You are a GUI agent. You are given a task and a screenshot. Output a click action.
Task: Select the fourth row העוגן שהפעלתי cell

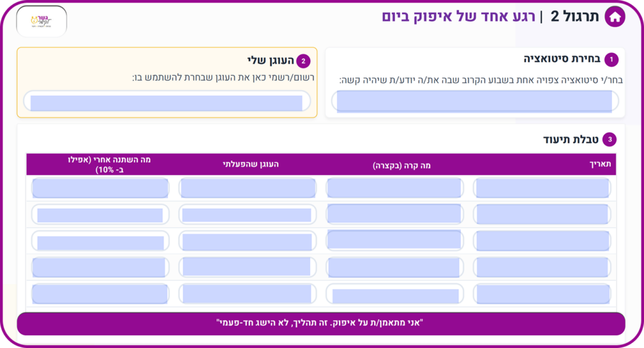pyautogui.click(x=247, y=267)
